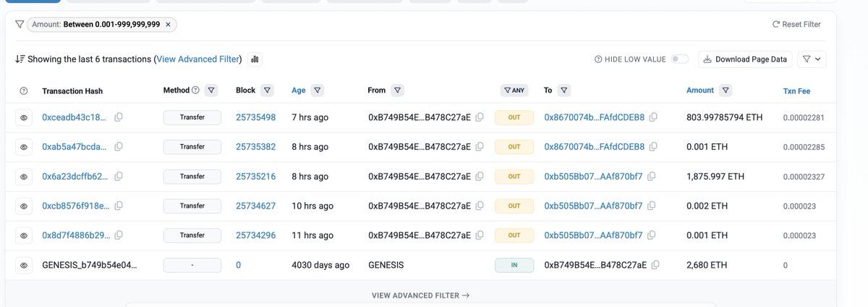The image size is (868, 307).
Task: Copy To address in GENESIS row
Action: point(655,265)
